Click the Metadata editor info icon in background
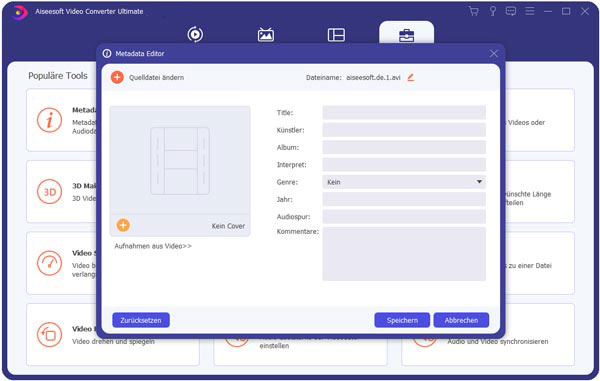 coord(49,120)
